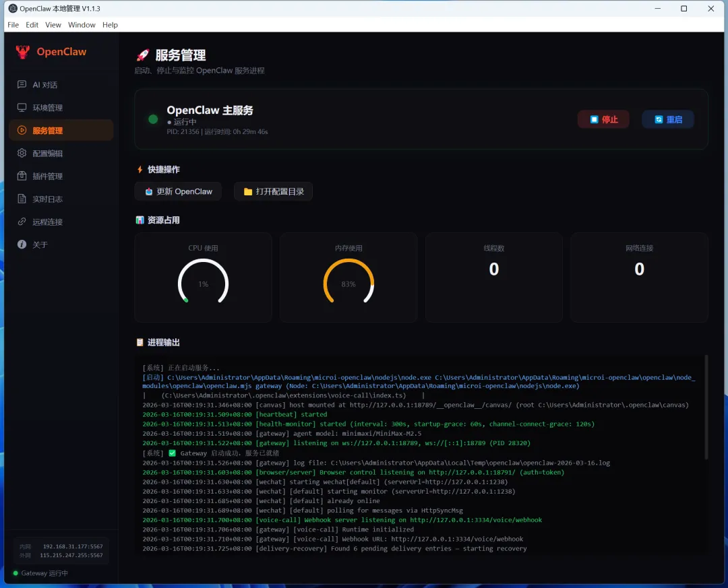The height and width of the screenshot is (588, 728).
Task: Click the update icon in 更新 OpenClaw
Action: (x=148, y=192)
